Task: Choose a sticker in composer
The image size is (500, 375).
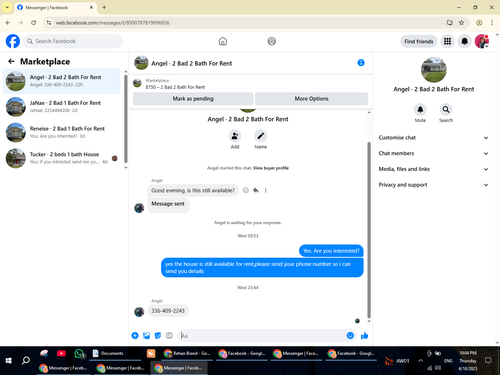Action: tap(158, 335)
